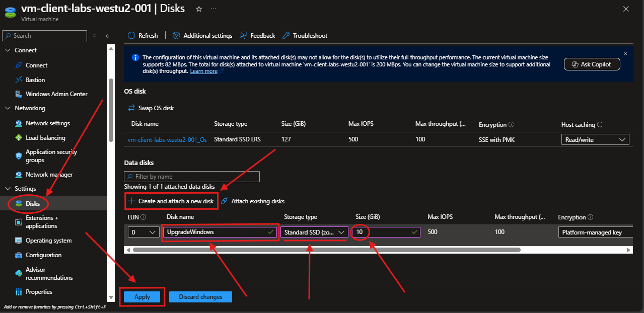The image size is (644, 313).
Task: Favorite this page with star icon
Action: pos(199,9)
